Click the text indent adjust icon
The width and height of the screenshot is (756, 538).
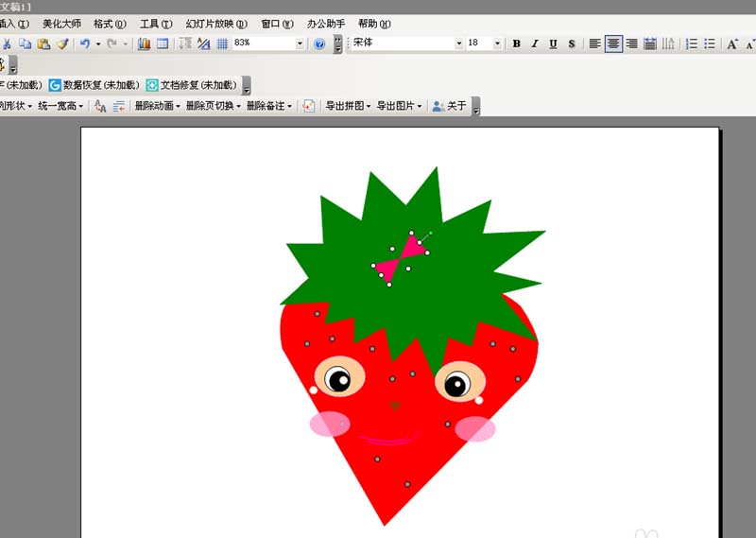point(119,106)
